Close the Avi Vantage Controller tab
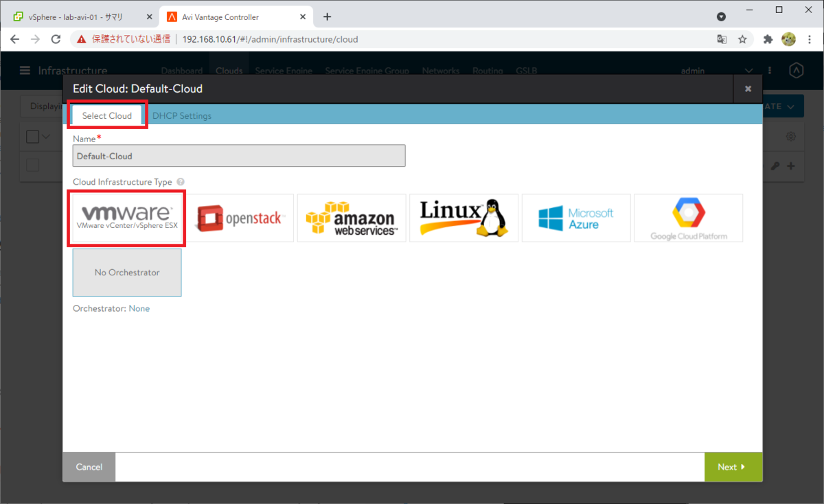Image resolution: width=824 pixels, height=504 pixels. coord(304,16)
